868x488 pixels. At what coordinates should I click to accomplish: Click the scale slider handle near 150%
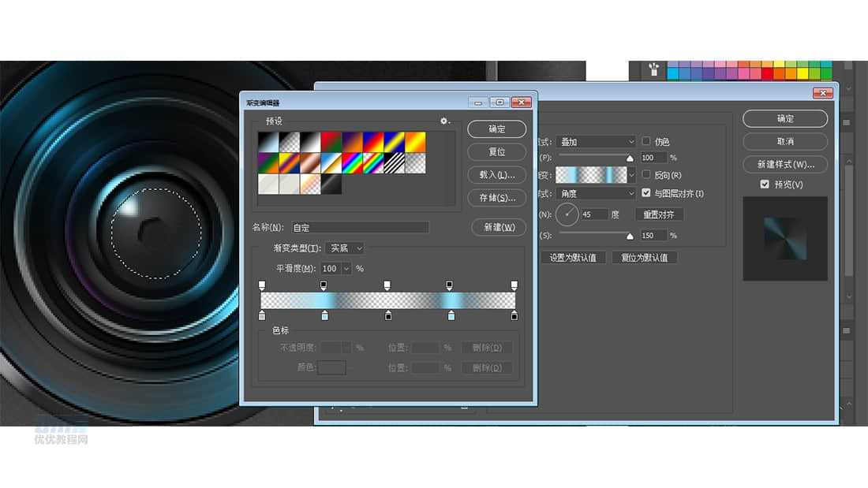(x=630, y=237)
